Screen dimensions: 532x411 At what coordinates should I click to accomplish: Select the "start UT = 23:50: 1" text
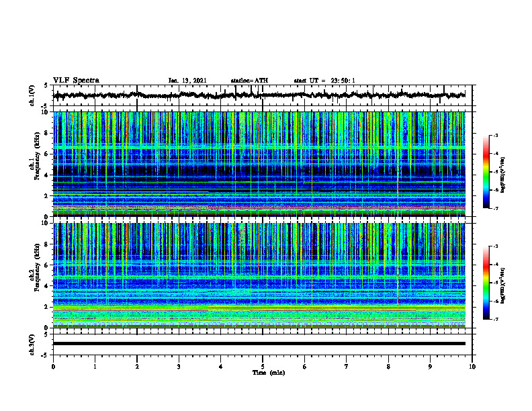[x=324, y=81]
